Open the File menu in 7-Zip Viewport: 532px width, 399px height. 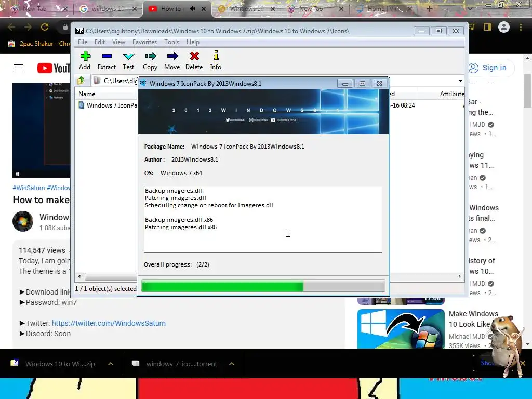[x=83, y=42]
